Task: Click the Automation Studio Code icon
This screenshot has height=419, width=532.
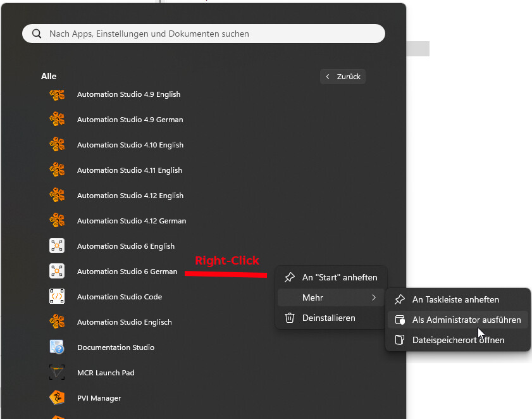Action: (x=57, y=296)
